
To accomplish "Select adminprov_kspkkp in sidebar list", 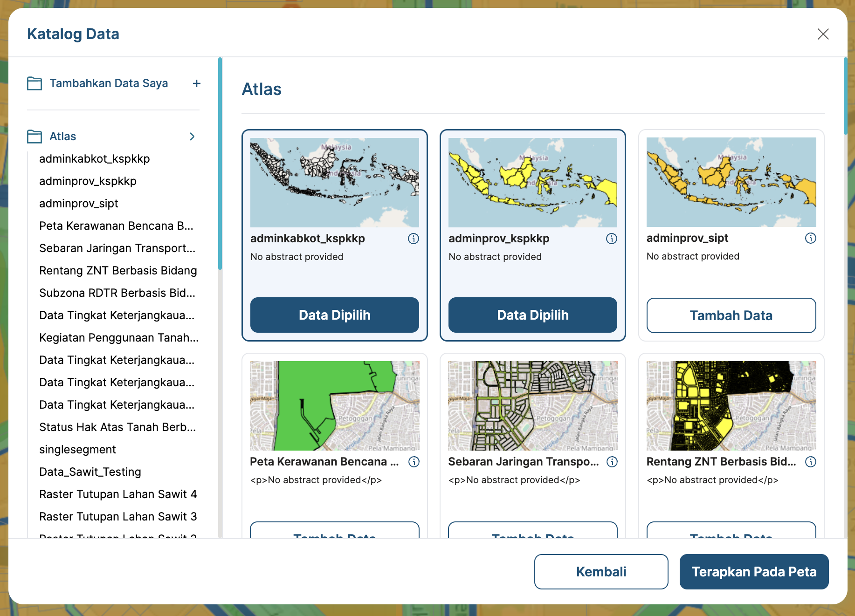I will pos(88,181).
